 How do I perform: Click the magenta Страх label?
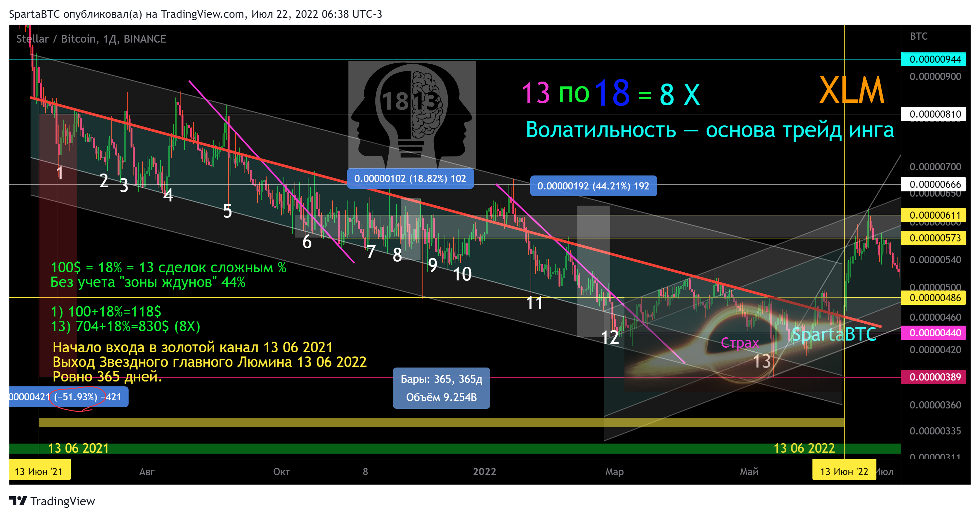(x=740, y=343)
